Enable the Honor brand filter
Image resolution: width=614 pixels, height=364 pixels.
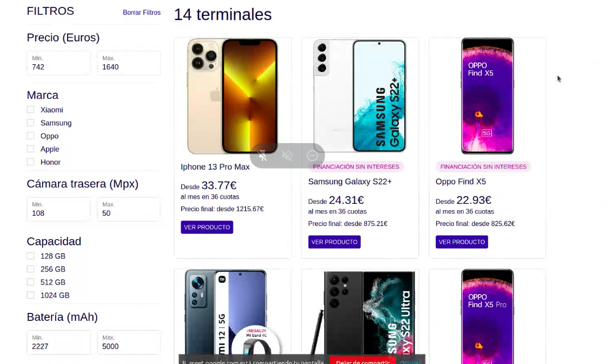(30, 162)
